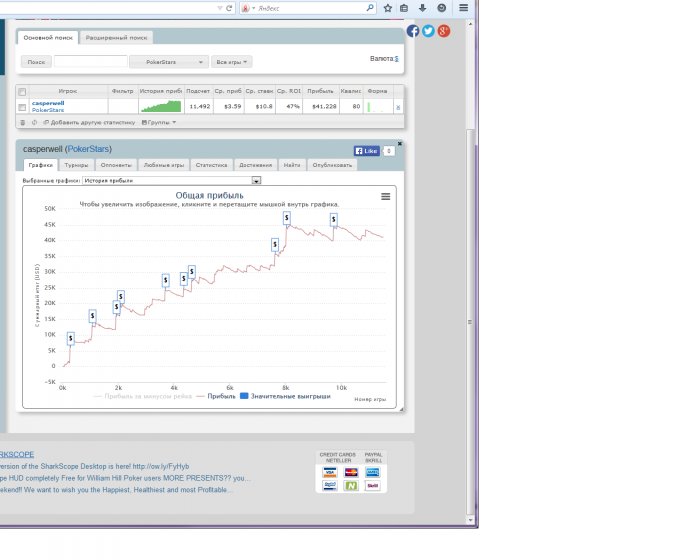
Task: Open the browser hamburger menu
Action: tap(463, 8)
